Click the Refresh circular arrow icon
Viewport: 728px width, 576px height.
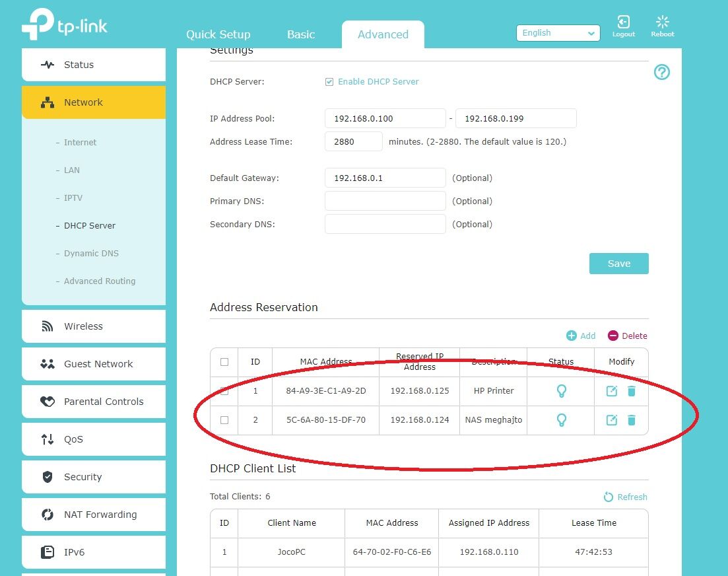tap(609, 497)
